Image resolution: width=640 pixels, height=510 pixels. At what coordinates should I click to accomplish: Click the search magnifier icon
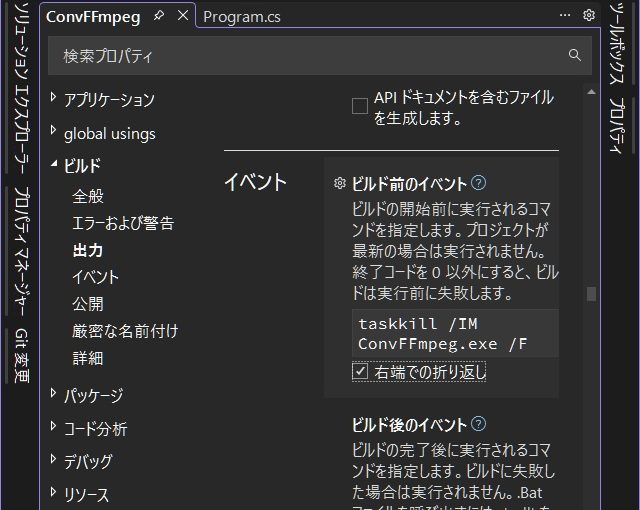click(574, 55)
